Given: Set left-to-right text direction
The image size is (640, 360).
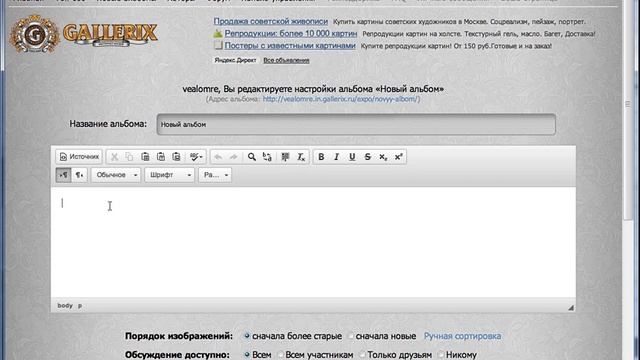Looking at the screenshot, I should click(x=63, y=175).
